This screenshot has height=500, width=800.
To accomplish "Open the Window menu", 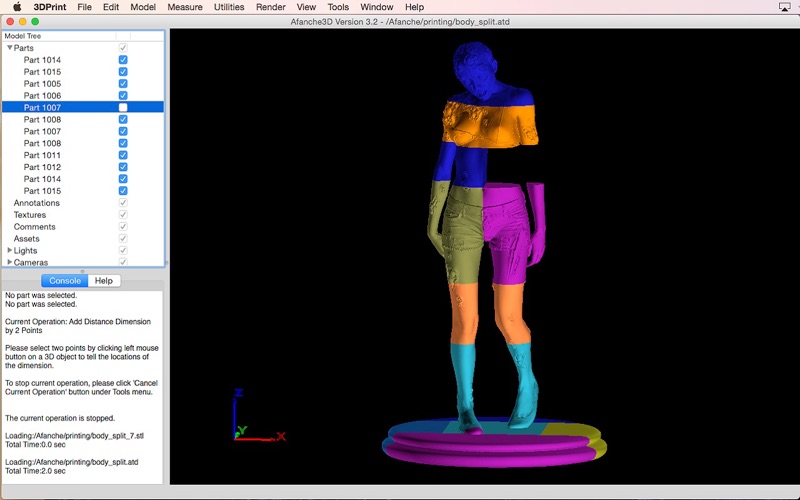I will tap(377, 7).
